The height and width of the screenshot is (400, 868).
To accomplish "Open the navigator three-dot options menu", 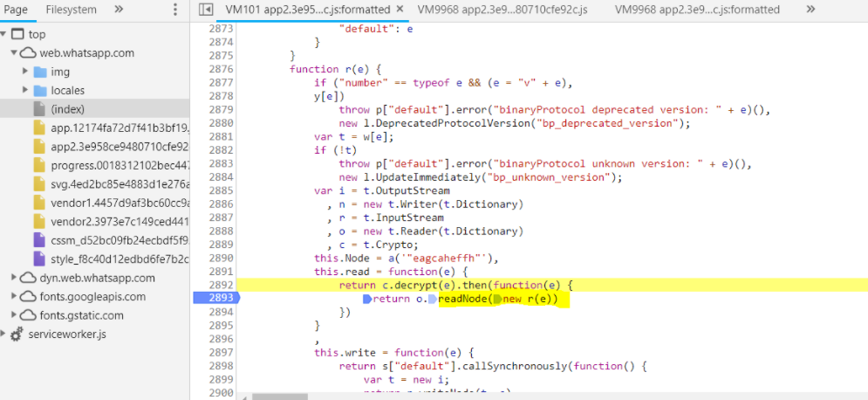I will click(x=175, y=10).
